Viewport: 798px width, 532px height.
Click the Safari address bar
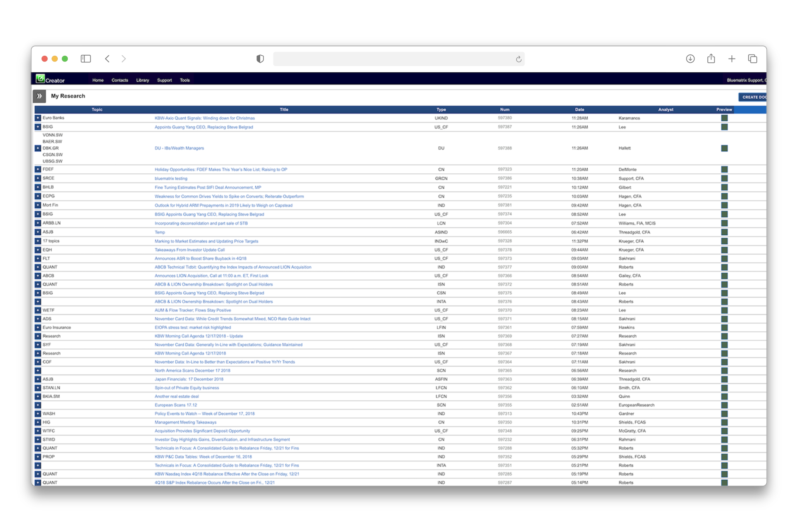pos(391,59)
